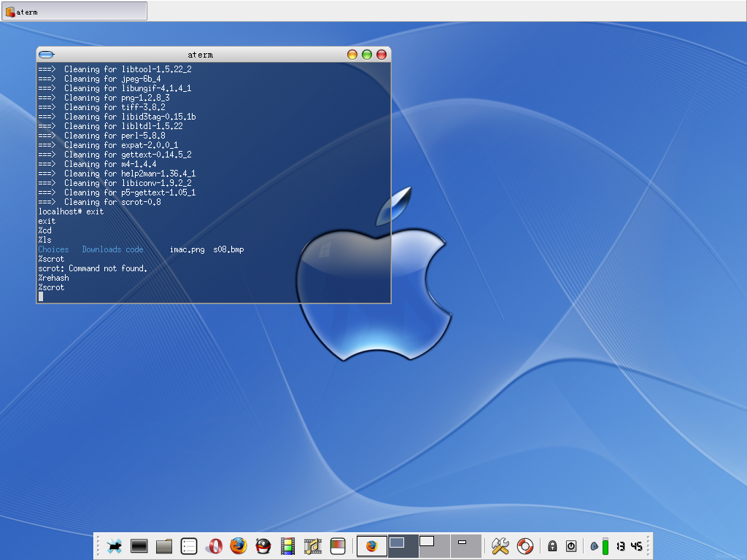Launch the Opera browser

(214, 545)
